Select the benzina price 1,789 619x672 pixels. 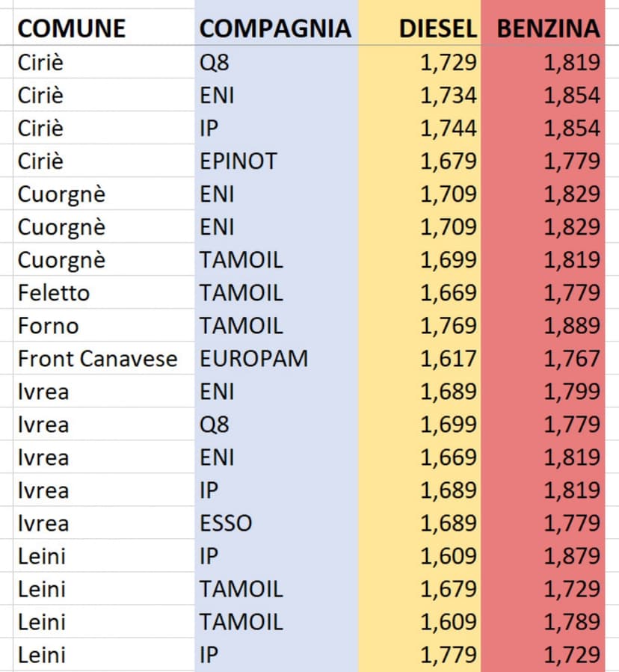[x=572, y=622]
